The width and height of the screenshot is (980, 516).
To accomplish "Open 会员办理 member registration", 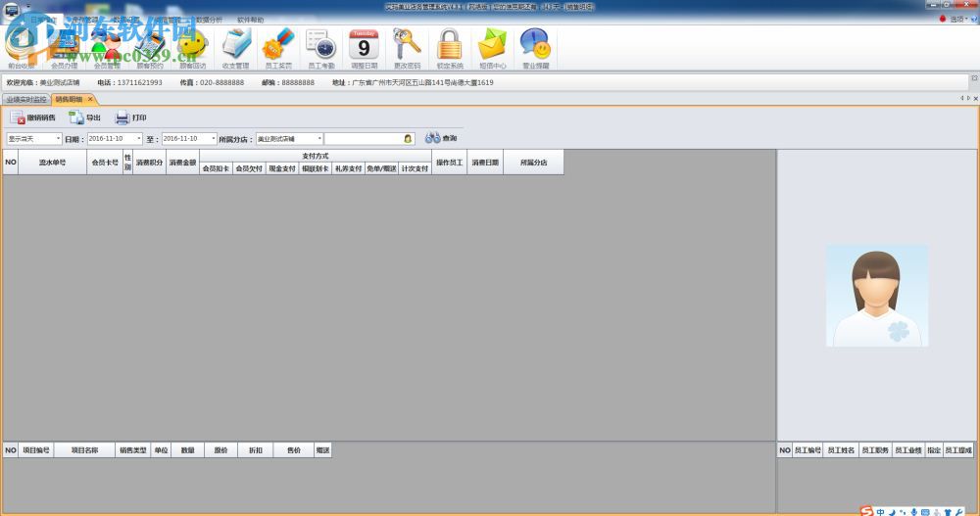I will point(65,49).
